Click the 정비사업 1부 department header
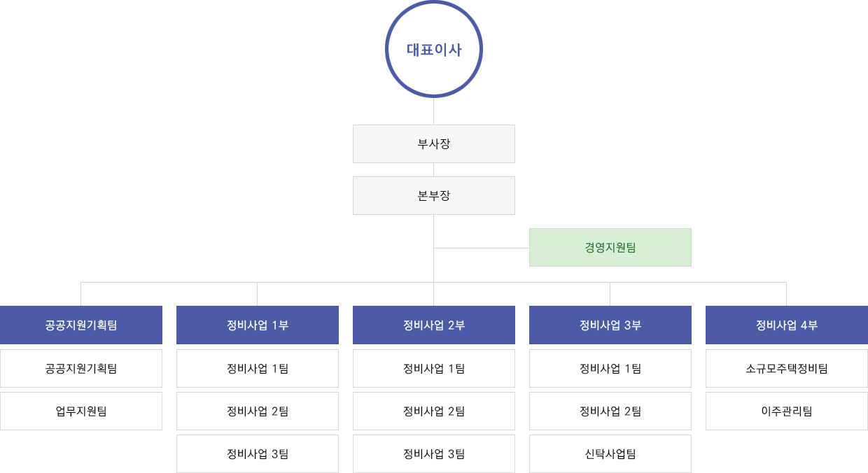868x473 pixels. pos(258,325)
